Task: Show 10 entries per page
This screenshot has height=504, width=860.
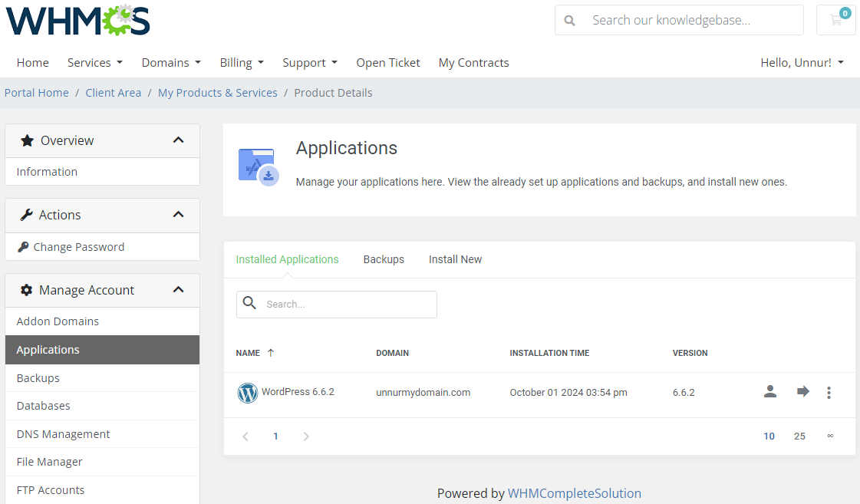Action: point(769,436)
